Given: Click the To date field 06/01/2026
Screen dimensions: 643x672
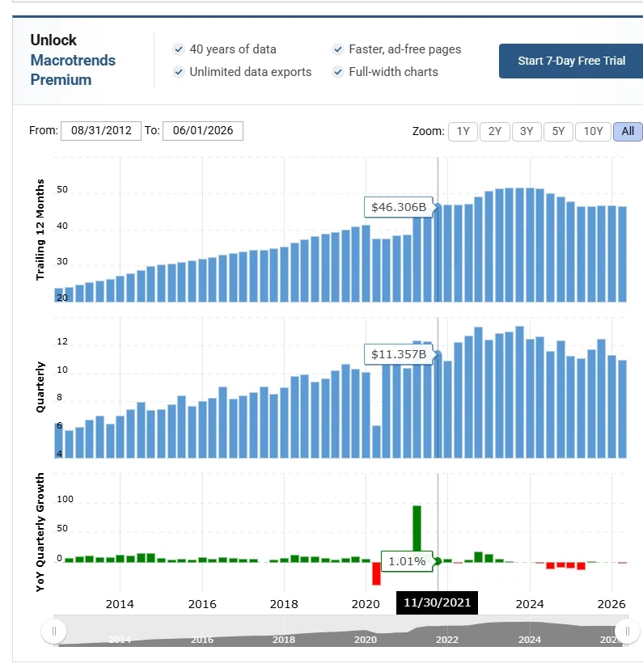Looking at the screenshot, I should tap(203, 131).
